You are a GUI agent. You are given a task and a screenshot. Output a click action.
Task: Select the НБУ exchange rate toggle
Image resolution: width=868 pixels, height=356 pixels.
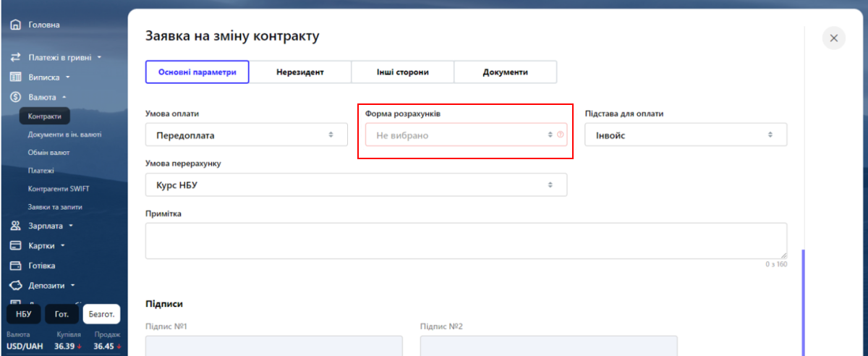(x=24, y=315)
